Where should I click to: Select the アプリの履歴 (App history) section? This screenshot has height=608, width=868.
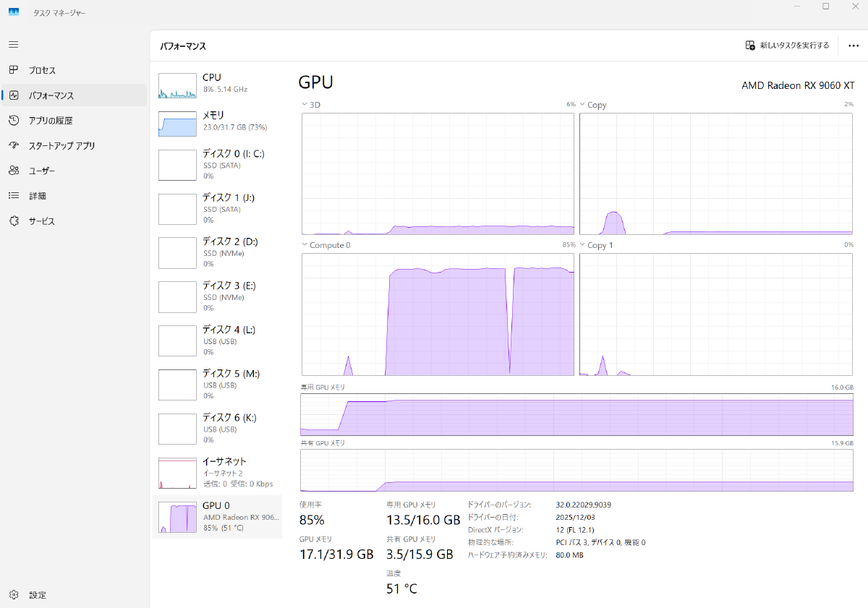click(51, 120)
